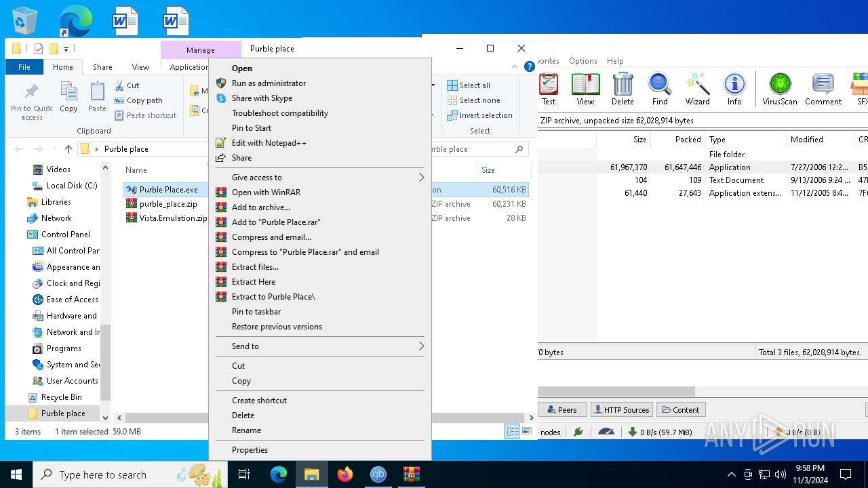The height and width of the screenshot is (488, 868).
Task: Switch to large icons view in Explorer status bar
Action: point(527,432)
